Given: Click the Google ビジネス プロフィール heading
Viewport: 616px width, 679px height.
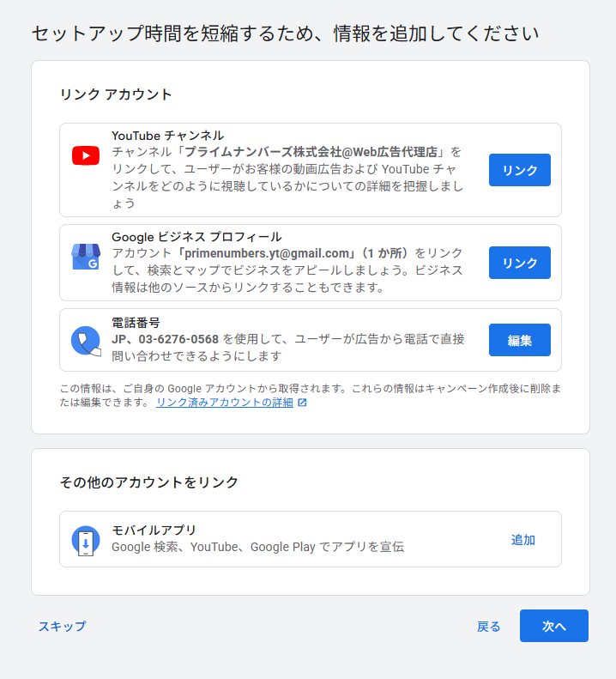Looking at the screenshot, I should coord(196,237).
